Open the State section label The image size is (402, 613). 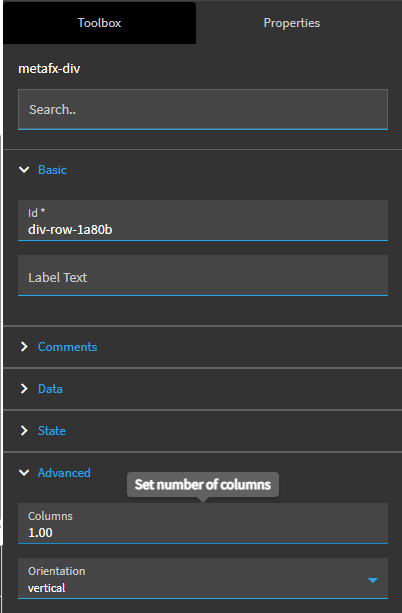click(x=52, y=430)
